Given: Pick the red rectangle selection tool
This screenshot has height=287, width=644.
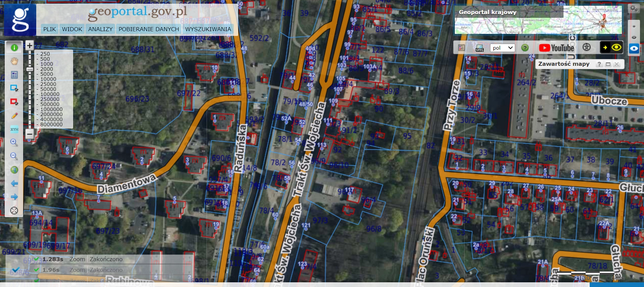Looking at the screenshot, I should [14, 102].
